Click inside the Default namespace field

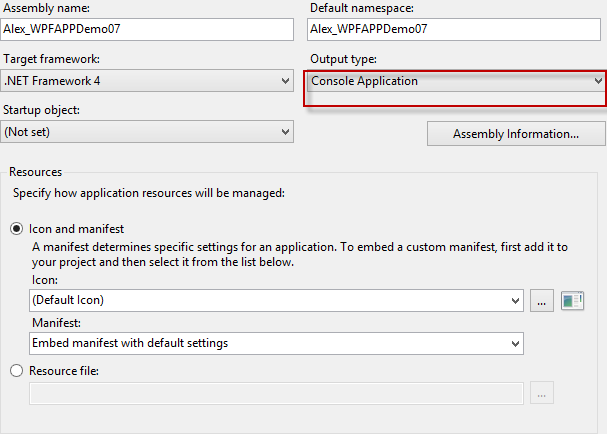(x=454, y=29)
